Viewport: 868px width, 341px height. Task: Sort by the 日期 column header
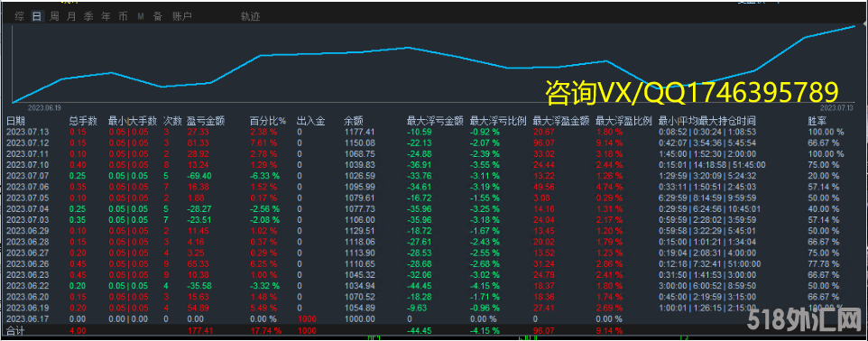click(x=15, y=121)
